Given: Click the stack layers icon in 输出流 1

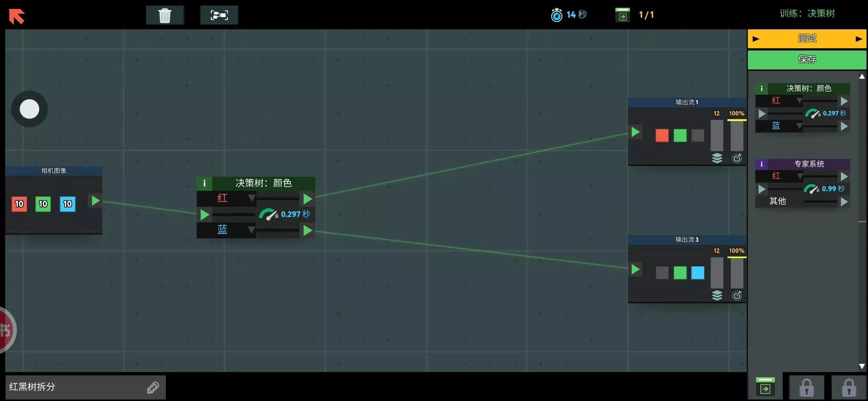Looking at the screenshot, I should 717,158.
